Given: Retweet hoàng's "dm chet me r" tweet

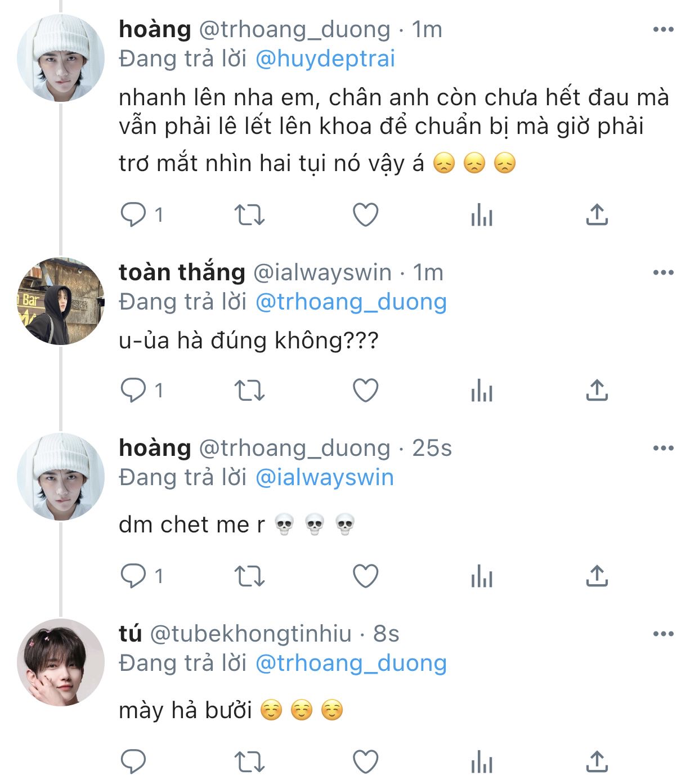Looking at the screenshot, I should click(249, 576).
